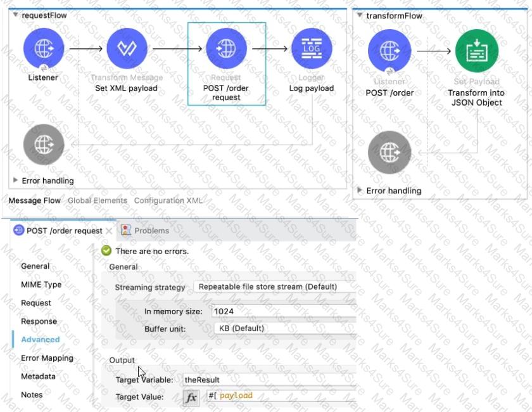Expand Error handling in requestFlow

(16, 181)
